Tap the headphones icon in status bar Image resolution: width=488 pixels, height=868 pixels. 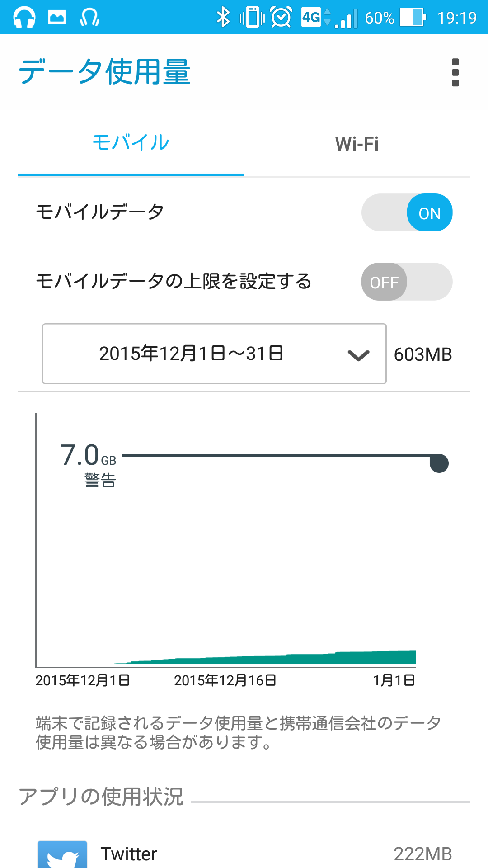click(24, 18)
